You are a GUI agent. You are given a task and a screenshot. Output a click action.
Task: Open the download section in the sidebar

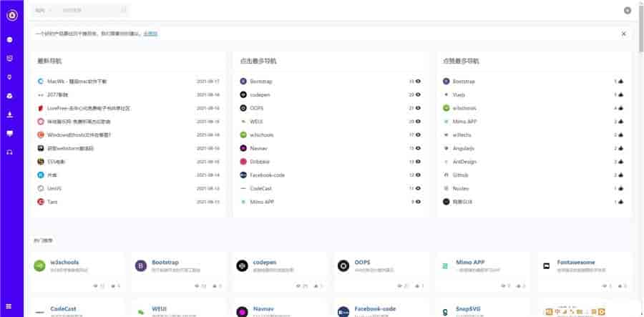[x=10, y=114]
